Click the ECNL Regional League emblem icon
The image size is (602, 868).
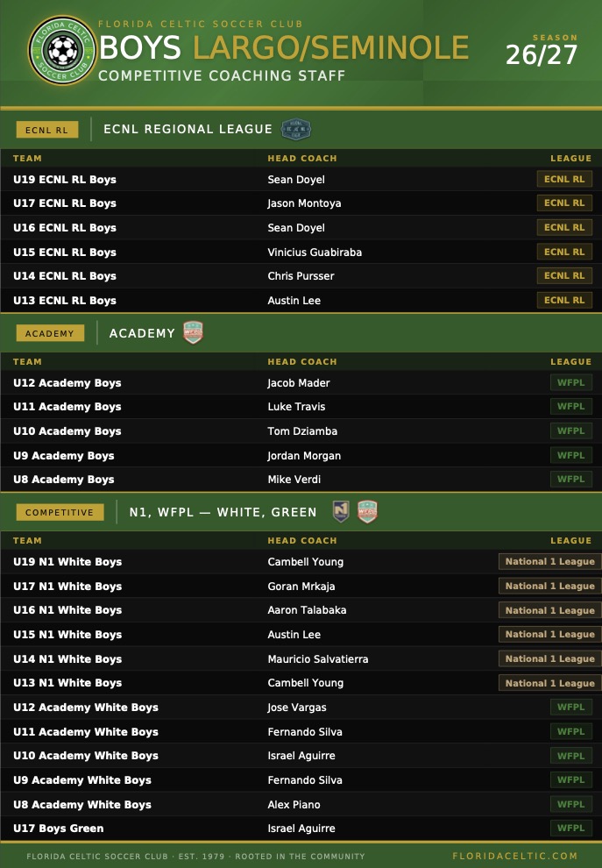click(x=295, y=130)
